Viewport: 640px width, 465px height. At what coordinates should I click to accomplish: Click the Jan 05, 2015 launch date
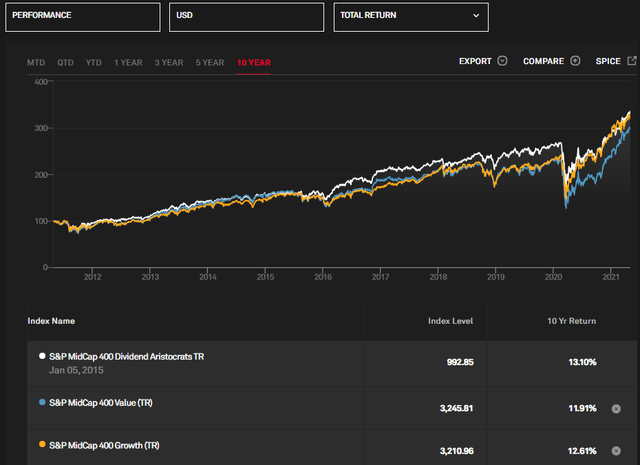pos(76,370)
